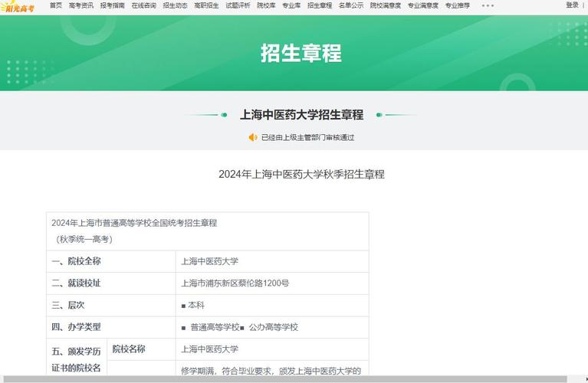Viewport: 588px width, 383px height.
Task: Go to 报考指南 in navigation
Action: tap(112, 5)
